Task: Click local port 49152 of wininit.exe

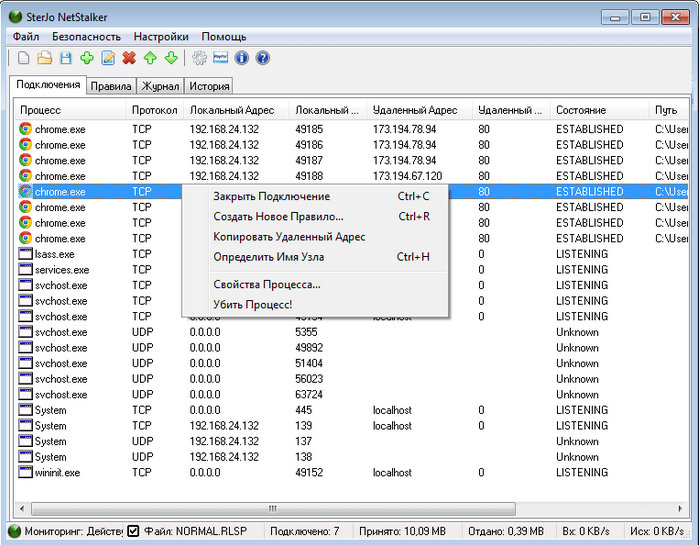Action: (308, 472)
